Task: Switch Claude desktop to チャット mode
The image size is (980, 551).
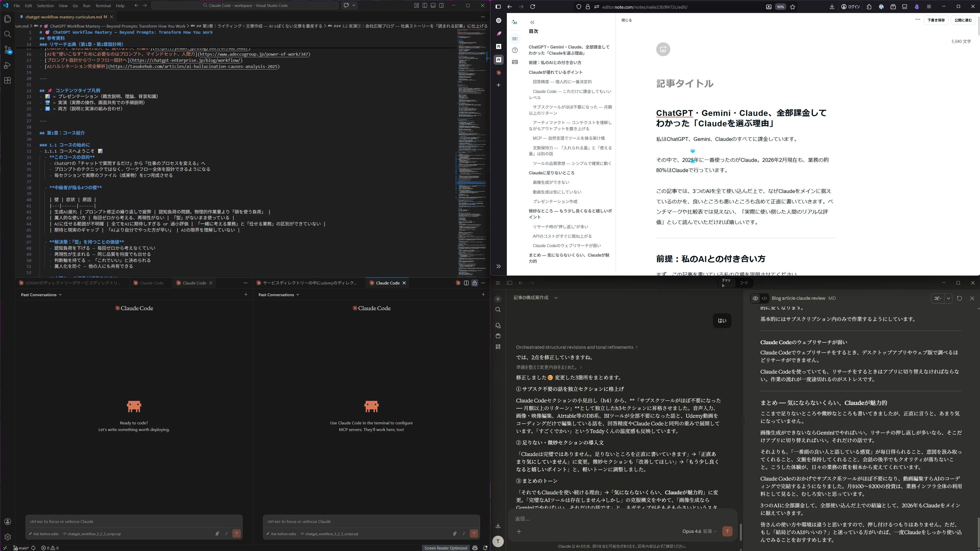Action: [726, 283]
